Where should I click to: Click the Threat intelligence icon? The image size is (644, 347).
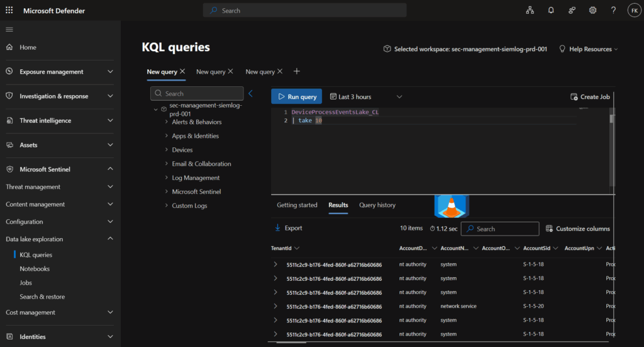pos(9,120)
